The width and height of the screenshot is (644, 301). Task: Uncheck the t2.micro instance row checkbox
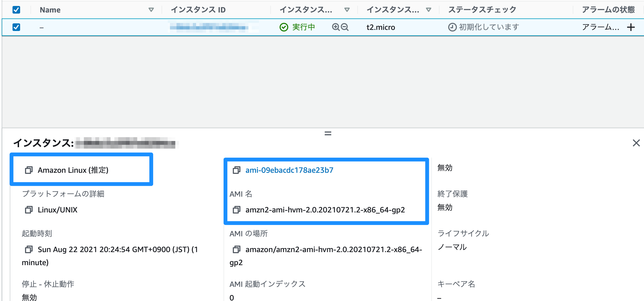16,27
